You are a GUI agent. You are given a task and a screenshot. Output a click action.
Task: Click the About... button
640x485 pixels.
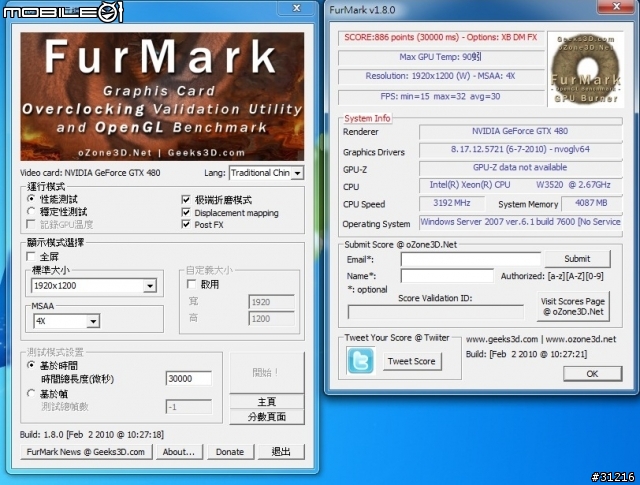[x=179, y=452]
